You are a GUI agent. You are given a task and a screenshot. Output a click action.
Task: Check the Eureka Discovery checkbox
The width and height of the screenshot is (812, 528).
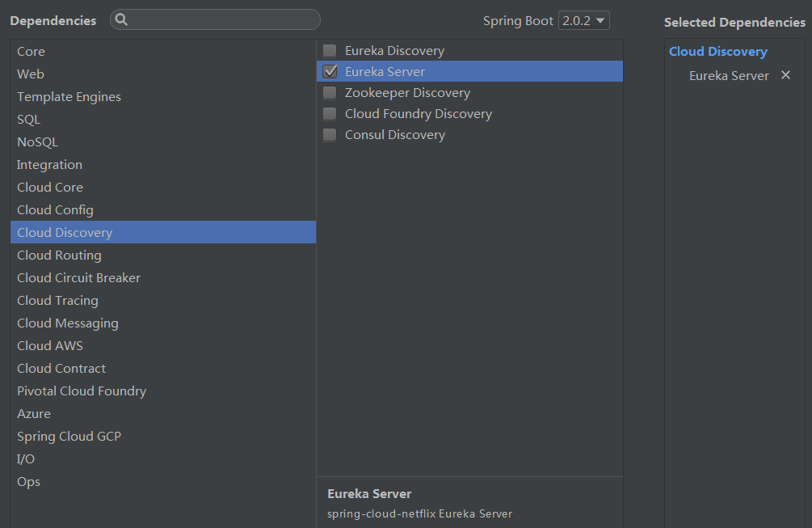[330, 50]
